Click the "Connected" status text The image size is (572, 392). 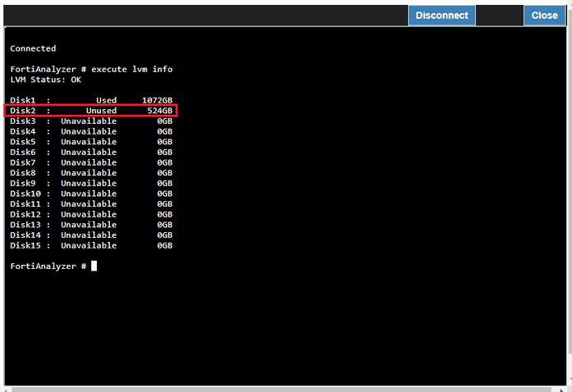point(33,48)
